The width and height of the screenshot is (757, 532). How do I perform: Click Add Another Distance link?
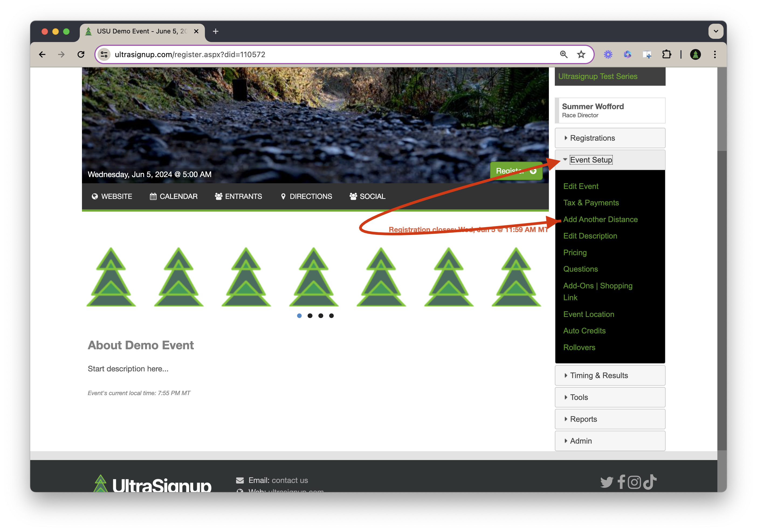[600, 220]
